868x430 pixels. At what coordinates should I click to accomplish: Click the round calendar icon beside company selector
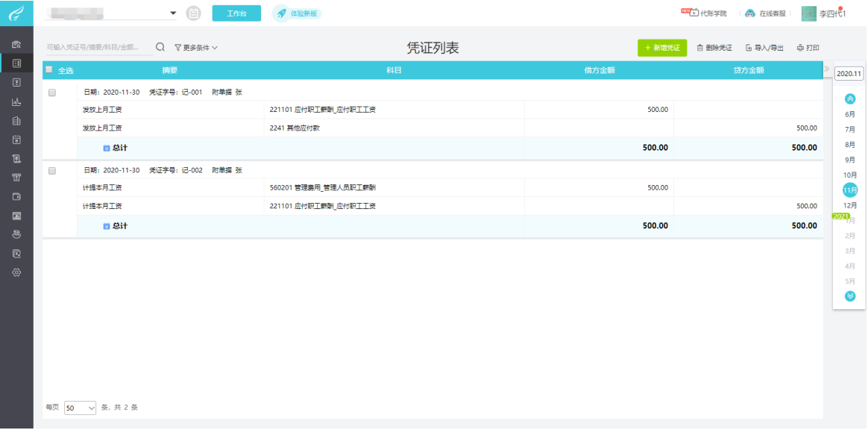pos(193,13)
